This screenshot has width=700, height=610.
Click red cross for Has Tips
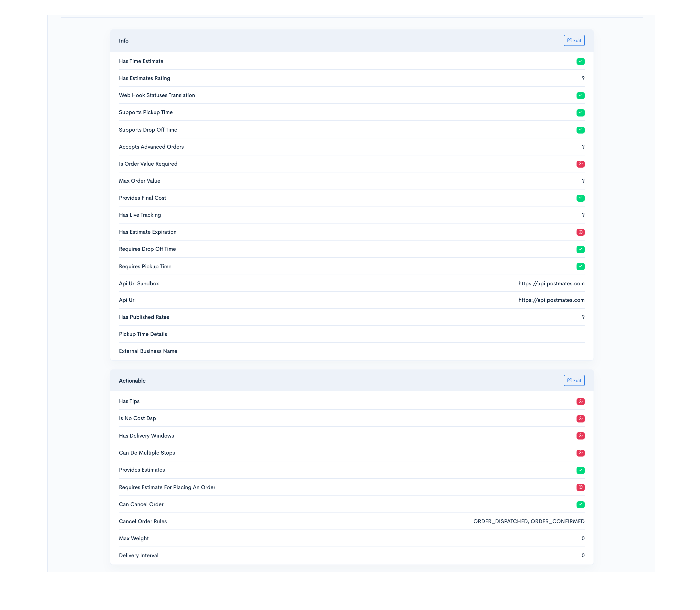[580, 402]
